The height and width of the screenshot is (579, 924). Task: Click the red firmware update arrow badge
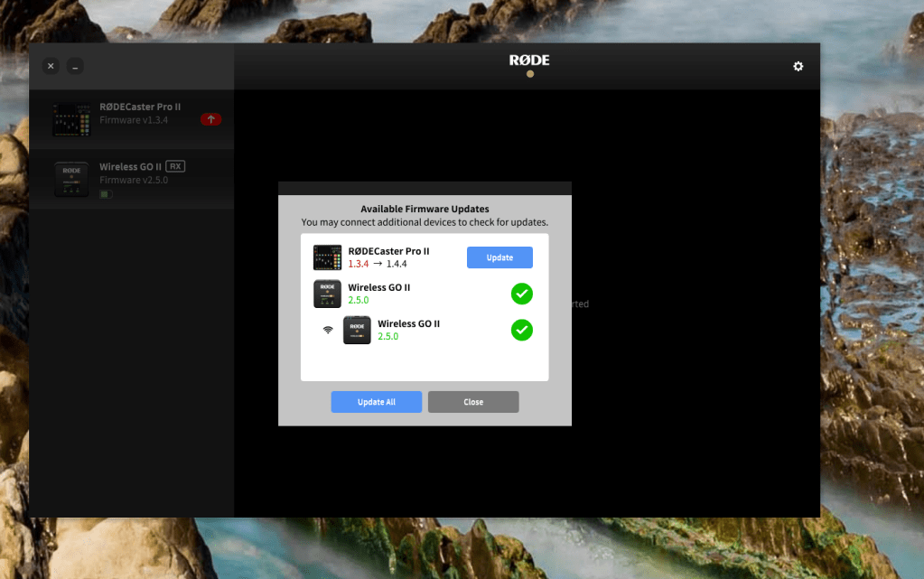(x=210, y=119)
